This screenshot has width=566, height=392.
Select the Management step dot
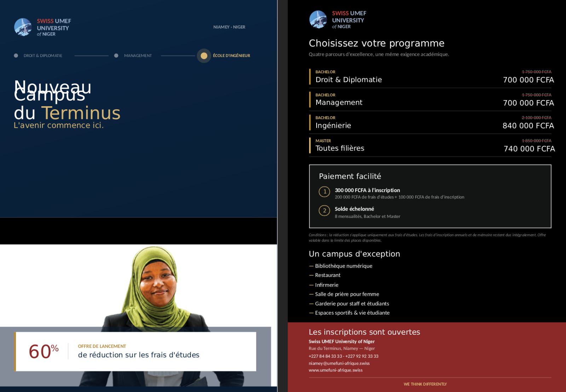[116, 56]
